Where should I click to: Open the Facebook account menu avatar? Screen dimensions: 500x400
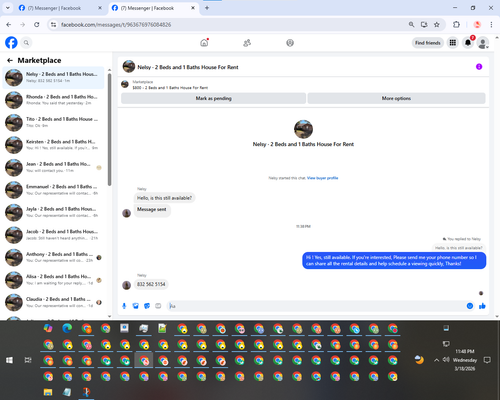(483, 43)
